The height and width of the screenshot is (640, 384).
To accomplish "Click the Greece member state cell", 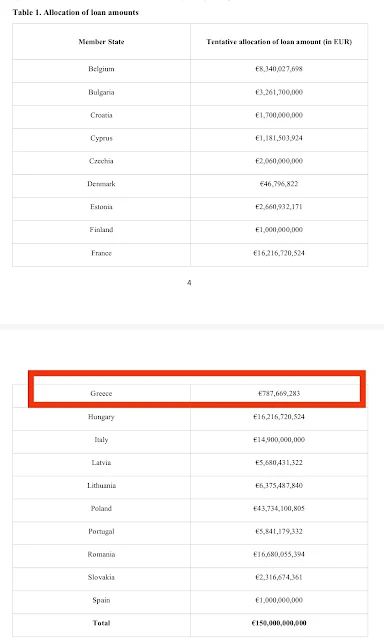I will (x=101, y=393).
